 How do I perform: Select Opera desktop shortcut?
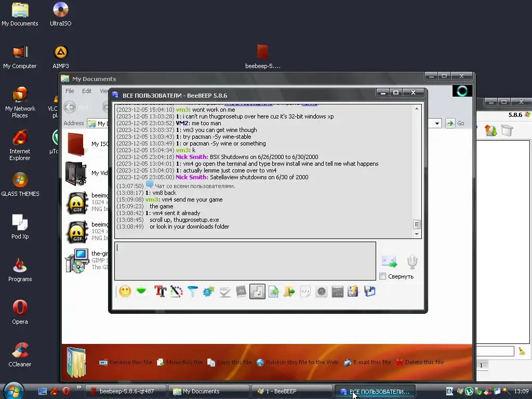click(x=20, y=312)
